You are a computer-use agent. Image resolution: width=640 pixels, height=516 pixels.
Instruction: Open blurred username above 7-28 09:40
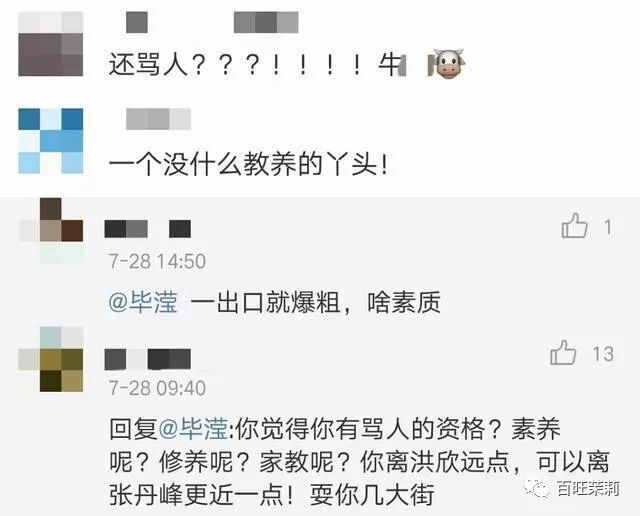148,359
